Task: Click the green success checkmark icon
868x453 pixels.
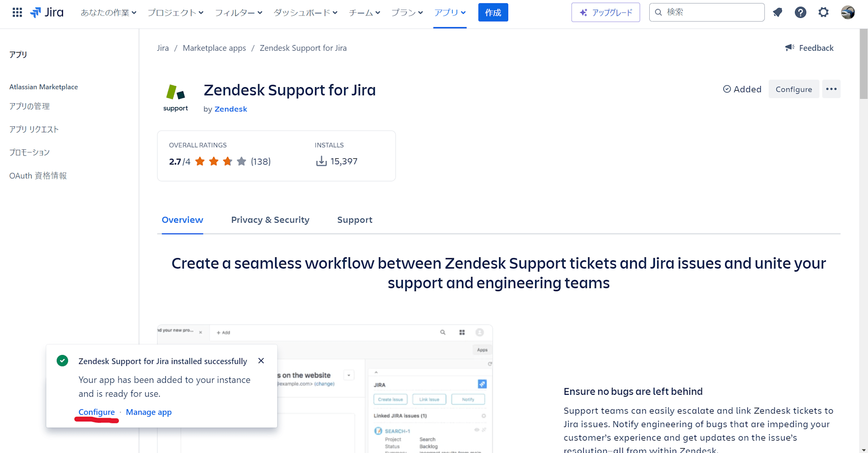Action: point(62,361)
